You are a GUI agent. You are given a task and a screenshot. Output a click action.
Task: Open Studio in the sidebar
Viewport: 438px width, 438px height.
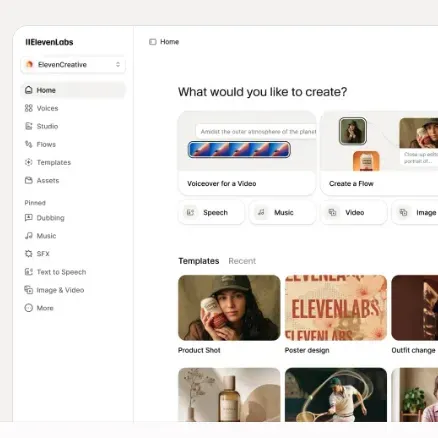coord(73,126)
